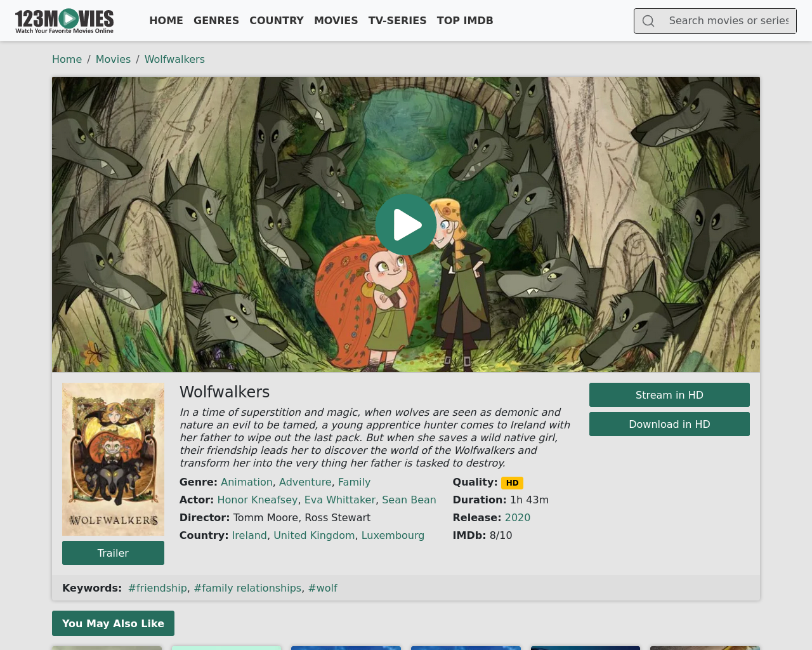812x650 pixels.
Task: Click the #friendship keyword
Action: (157, 588)
